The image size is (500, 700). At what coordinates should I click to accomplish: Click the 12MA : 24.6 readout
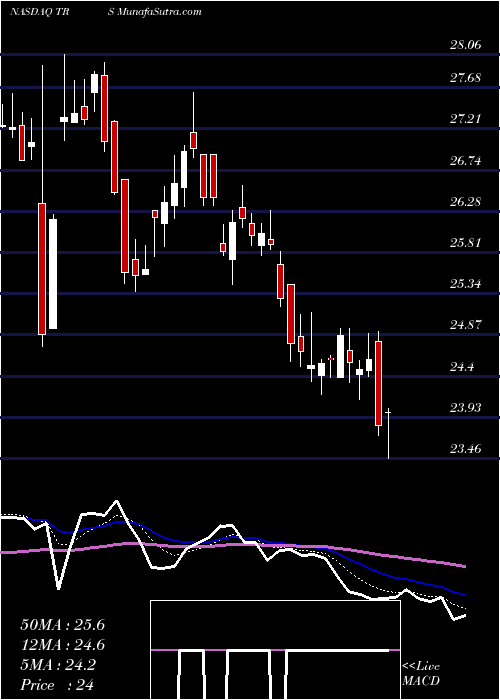(x=62, y=645)
